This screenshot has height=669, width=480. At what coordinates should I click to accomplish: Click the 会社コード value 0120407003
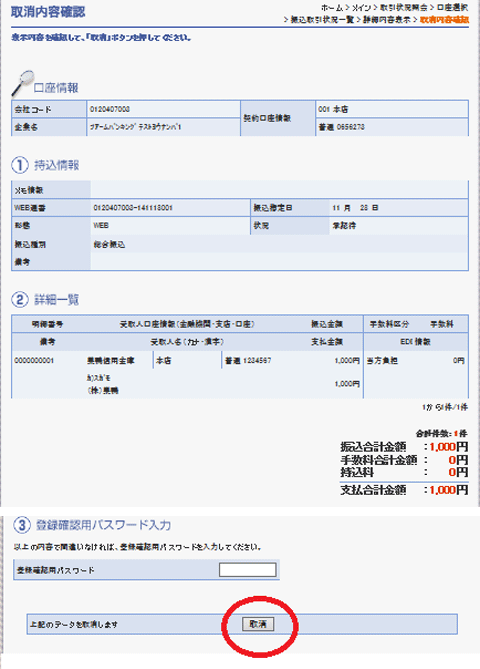[110, 109]
